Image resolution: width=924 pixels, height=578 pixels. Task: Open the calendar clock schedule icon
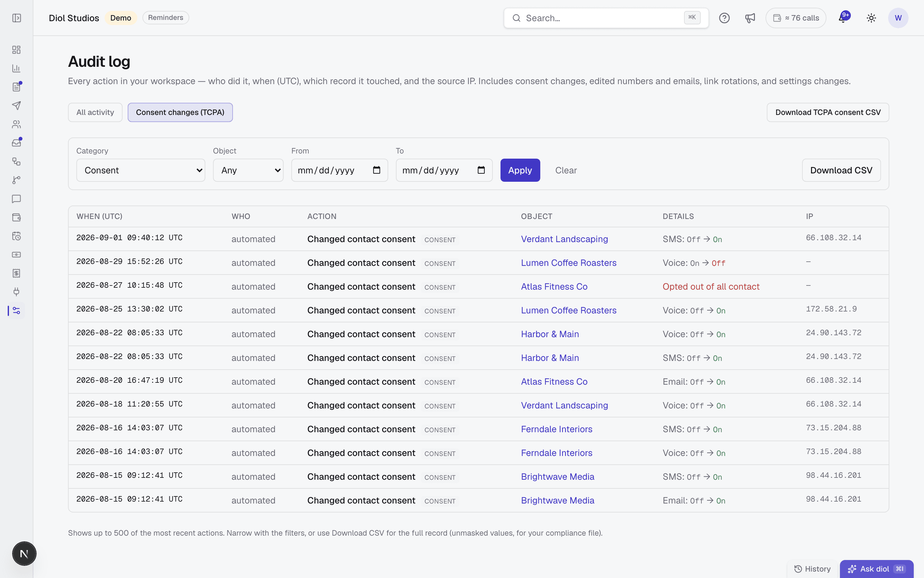click(x=16, y=236)
